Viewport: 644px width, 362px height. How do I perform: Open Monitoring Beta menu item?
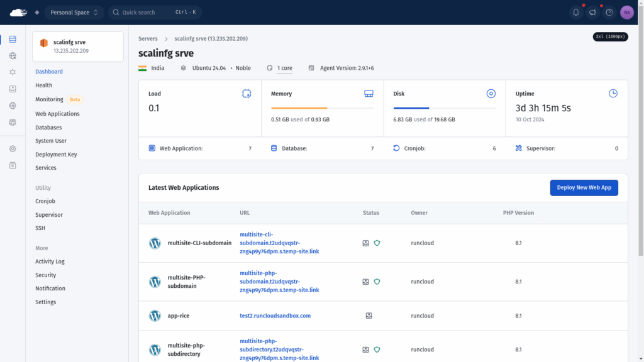pos(59,99)
